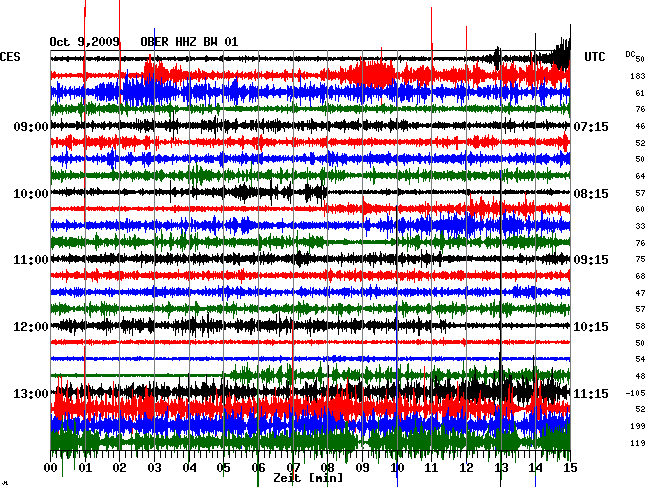Click the DC offset value "46"
The image size is (650, 494).
click(x=640, y=126)
